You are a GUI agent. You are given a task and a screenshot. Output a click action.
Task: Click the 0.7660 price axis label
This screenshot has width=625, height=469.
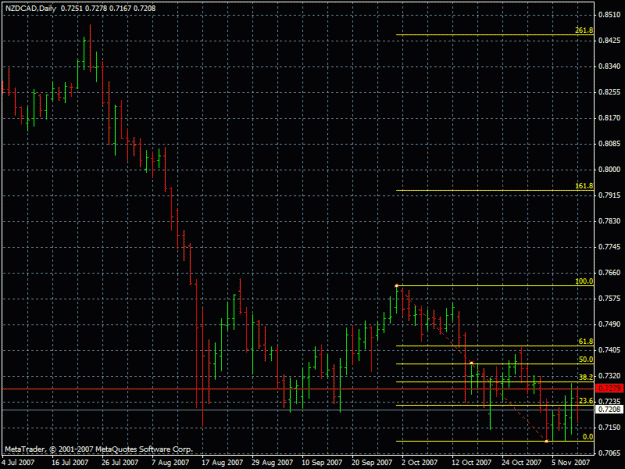tap(609, 273)
